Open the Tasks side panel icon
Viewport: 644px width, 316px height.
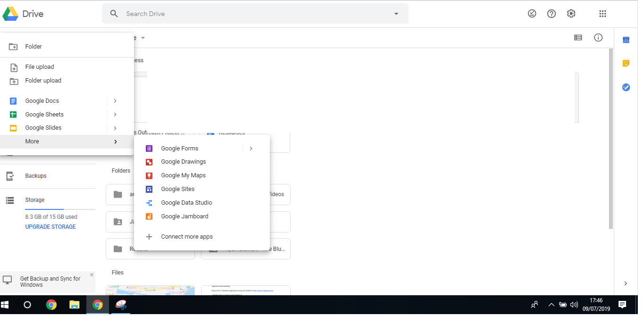coord(626,87)
